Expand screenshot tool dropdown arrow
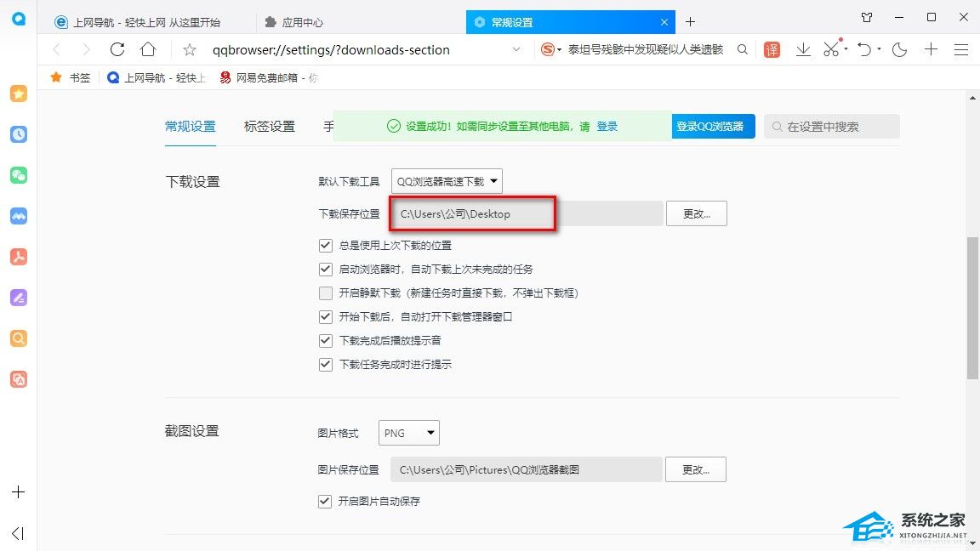Image resolution: width=980 pixels, height=551 pixels. coord(846,49)
